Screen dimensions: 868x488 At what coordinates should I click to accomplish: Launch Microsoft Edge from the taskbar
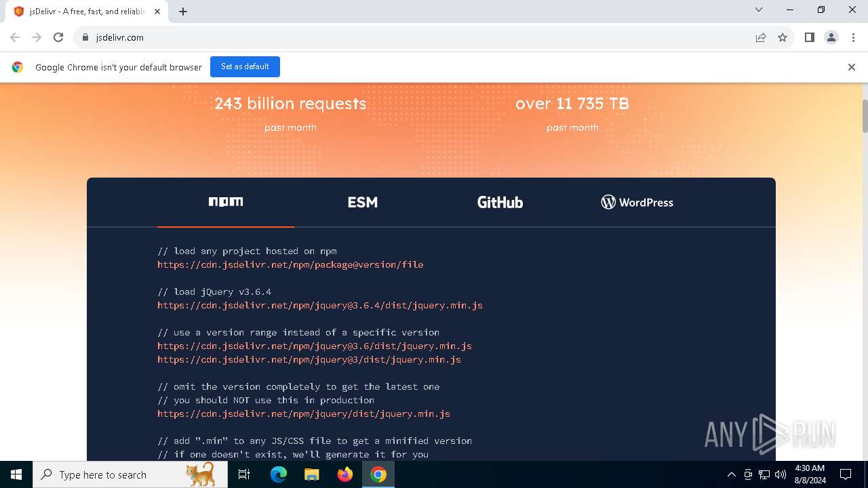click(279, 474)
